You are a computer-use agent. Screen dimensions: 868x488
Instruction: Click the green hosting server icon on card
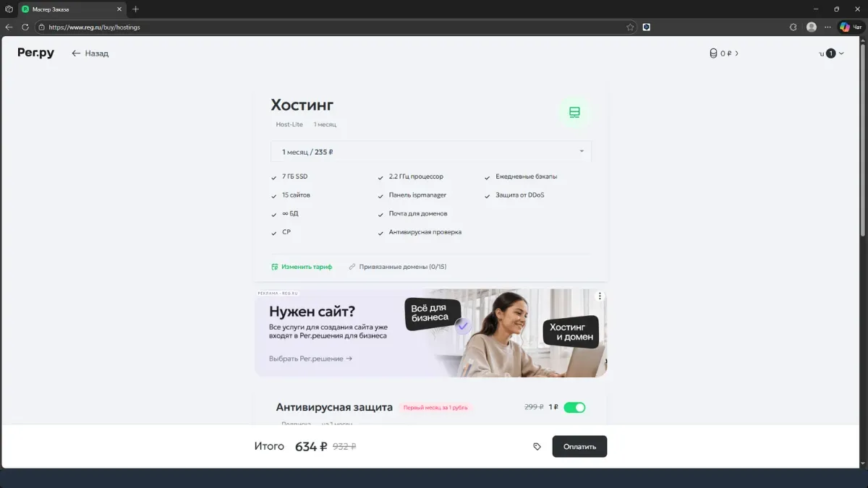click(x=574, y=112)
